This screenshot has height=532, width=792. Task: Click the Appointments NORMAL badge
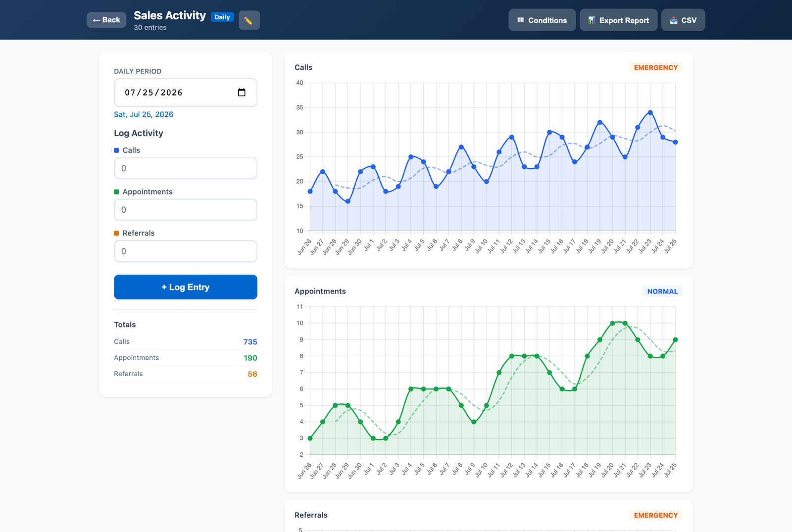662,291
